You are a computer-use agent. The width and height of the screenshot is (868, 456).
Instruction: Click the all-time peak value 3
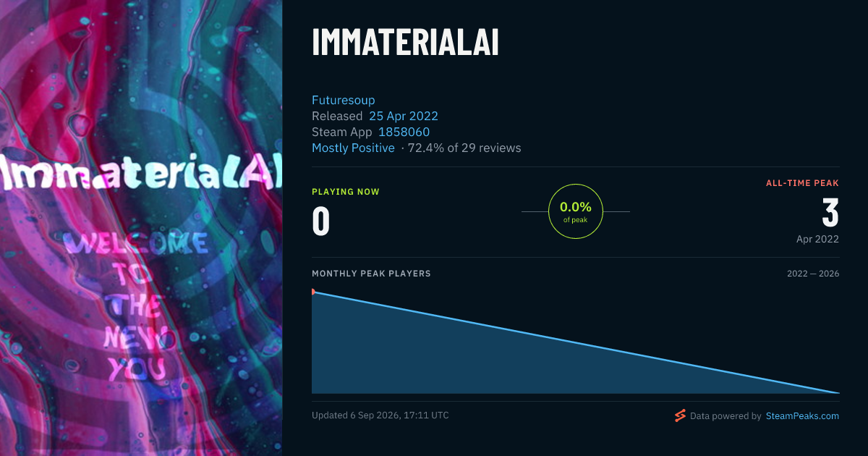point(830,213)
